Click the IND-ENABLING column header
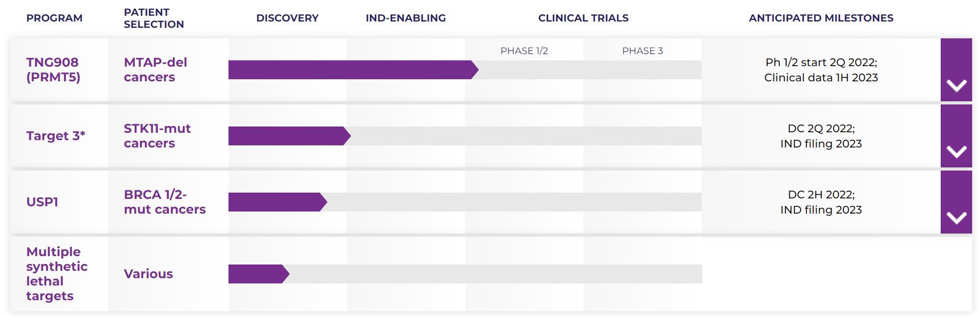The image size is (980, 317). (406, 18)
